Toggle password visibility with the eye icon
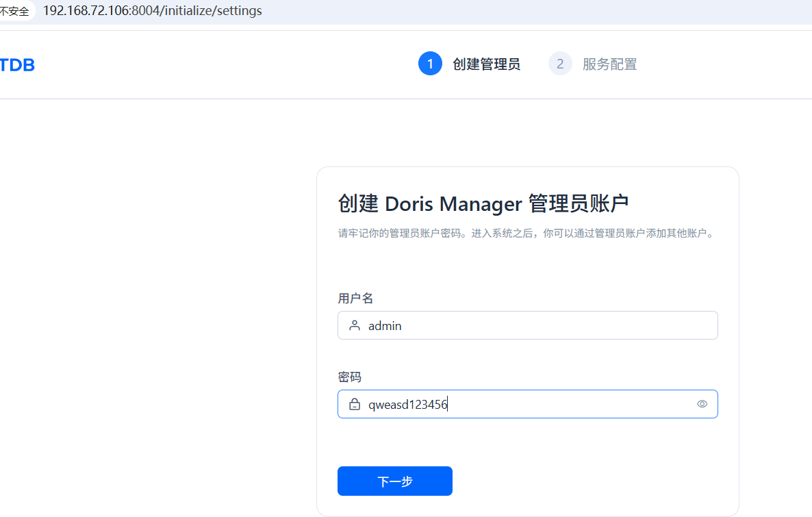Image resolution: width=812 pixels, height=517 pixels. (x=702, y=404)
